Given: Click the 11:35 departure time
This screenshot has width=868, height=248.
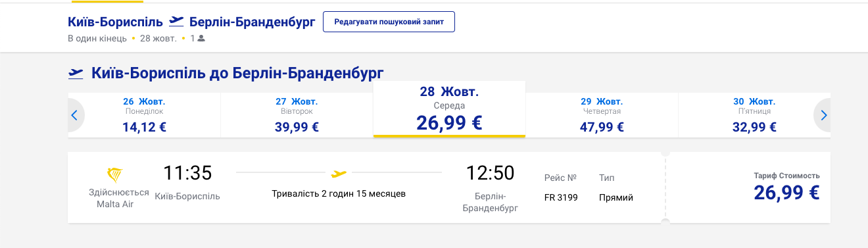Looking at the screenshot, I should [x=187, y=173].
